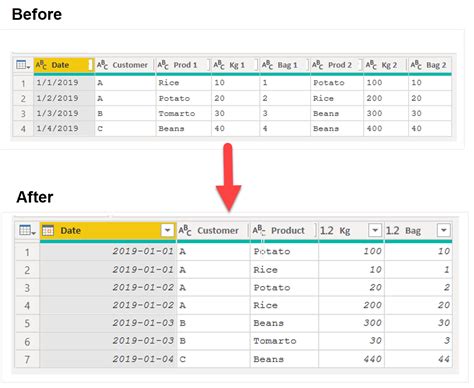
Task: Click the ABC type icon of Kg 1 column
Action: pos(219,65)
